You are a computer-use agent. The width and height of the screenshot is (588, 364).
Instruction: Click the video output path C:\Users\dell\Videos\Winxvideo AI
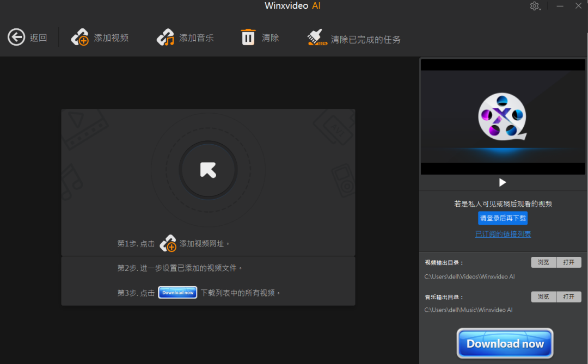click(x=469, y=276)
